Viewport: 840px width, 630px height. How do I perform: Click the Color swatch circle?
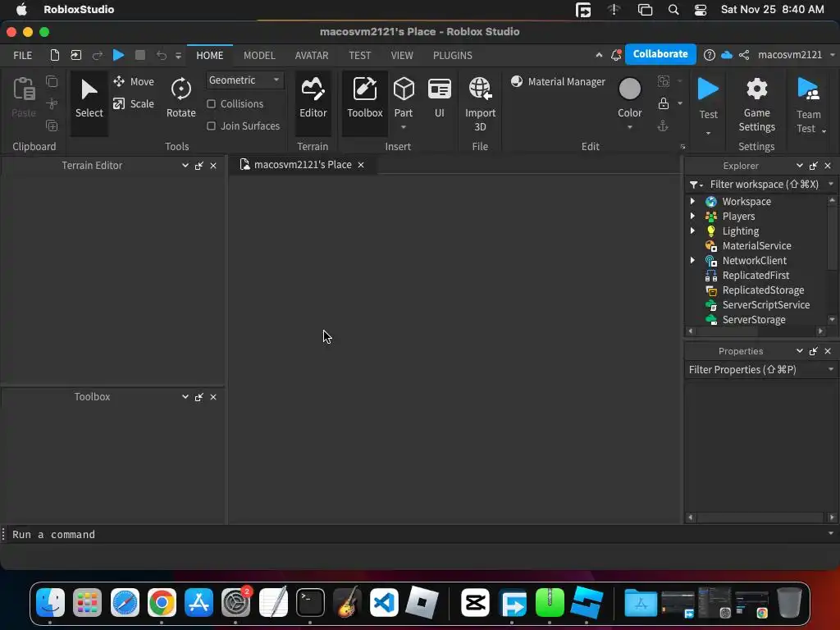(x=629, y=89)
